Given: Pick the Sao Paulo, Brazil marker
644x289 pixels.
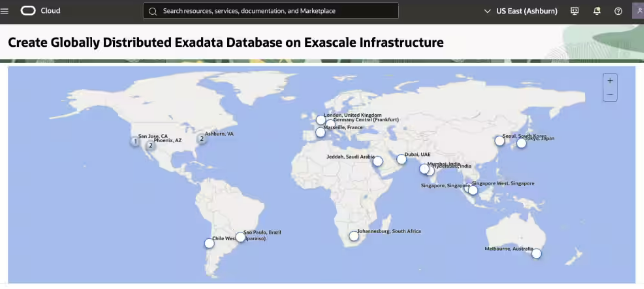Looking at the screenshot, I should 240,237.
